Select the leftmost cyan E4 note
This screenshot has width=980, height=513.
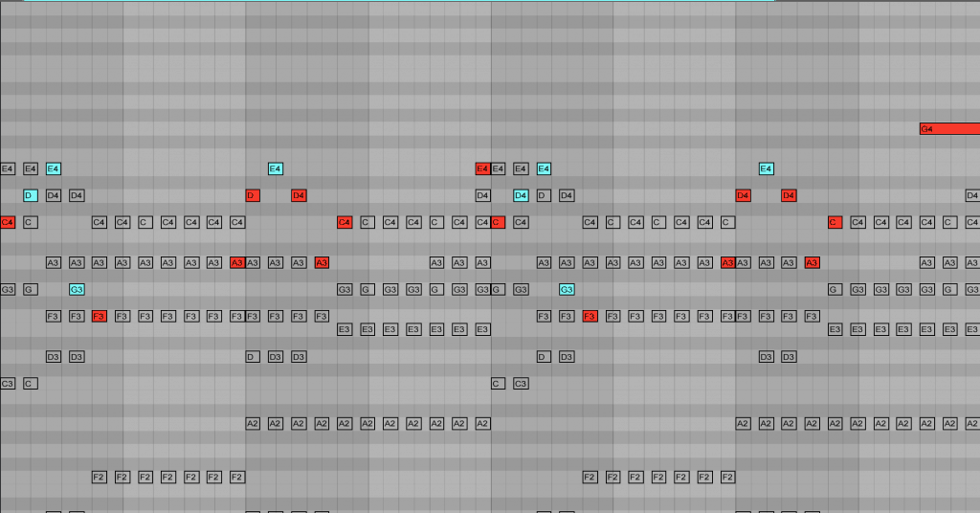coord(54,168)
